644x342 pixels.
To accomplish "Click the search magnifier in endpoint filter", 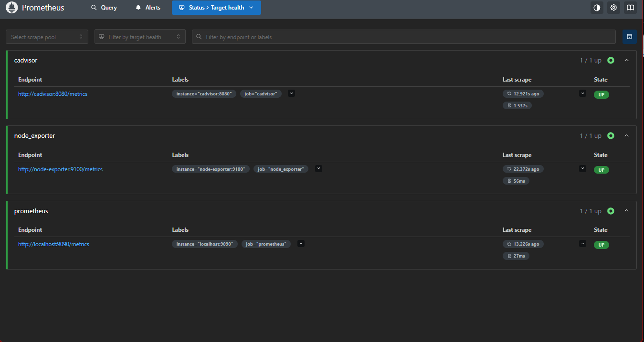I will tap(199, 37).
